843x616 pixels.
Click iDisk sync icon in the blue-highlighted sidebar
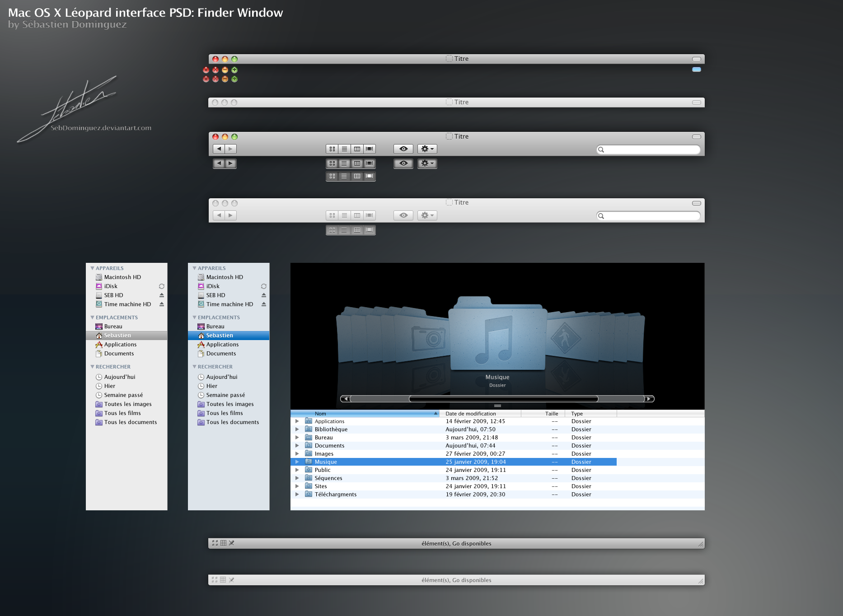tap(264, 286)
